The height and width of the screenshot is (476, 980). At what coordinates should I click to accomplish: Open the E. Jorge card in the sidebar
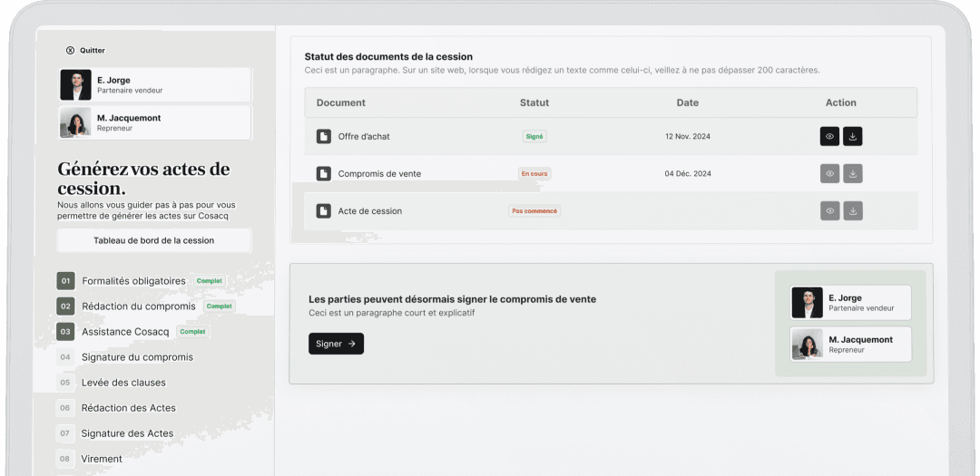click(x=155, y=85)
